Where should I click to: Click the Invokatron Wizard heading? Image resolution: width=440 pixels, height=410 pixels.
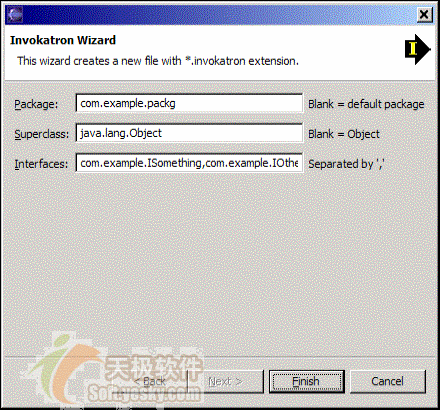tap(63, 40)
